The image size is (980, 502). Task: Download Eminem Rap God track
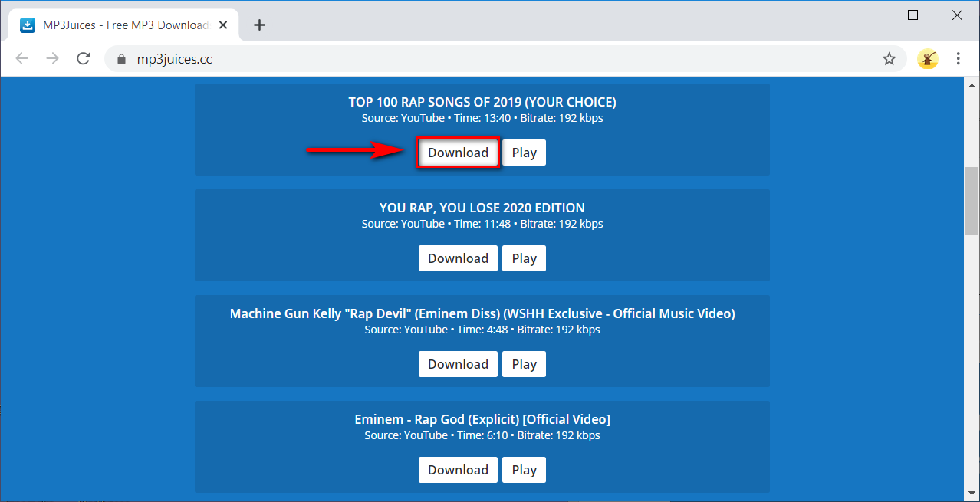coord(458,470)
